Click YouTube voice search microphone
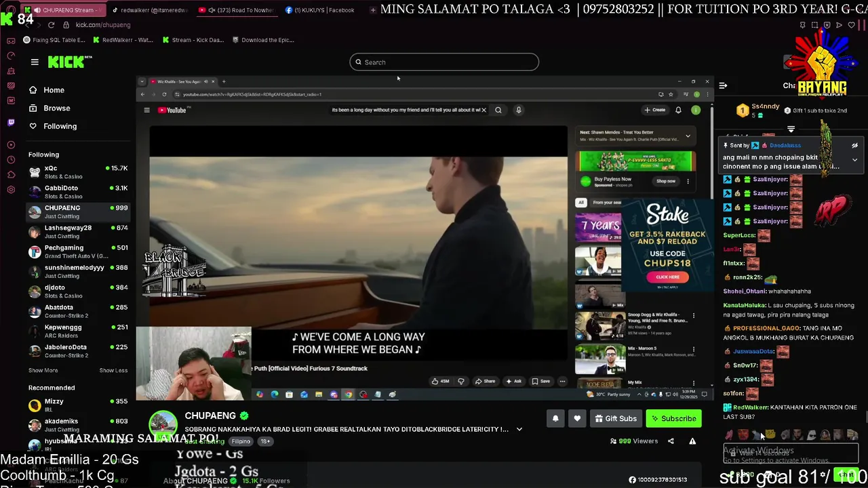 [519, 110]
